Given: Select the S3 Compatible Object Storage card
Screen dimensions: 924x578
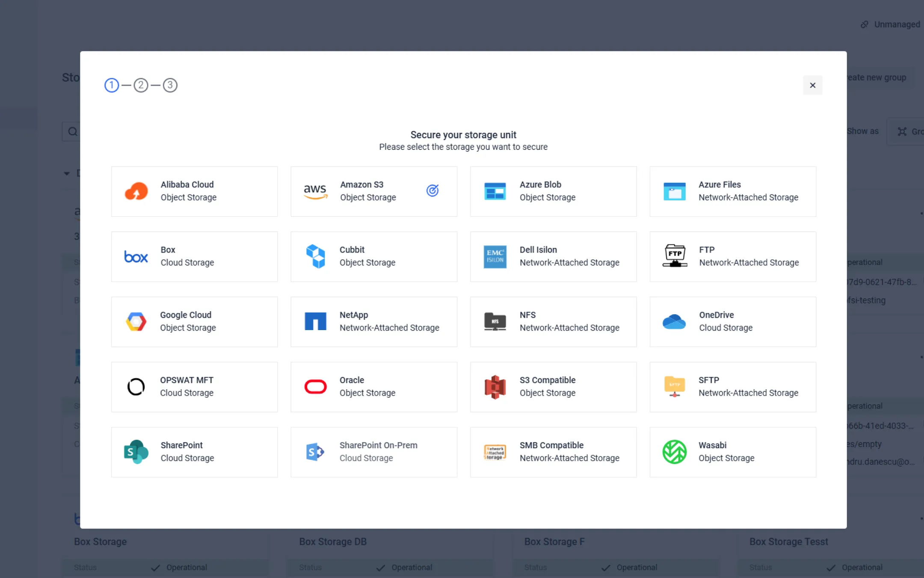Looking at the screenshot, I should pyautogui.click(x=553, y=387).
